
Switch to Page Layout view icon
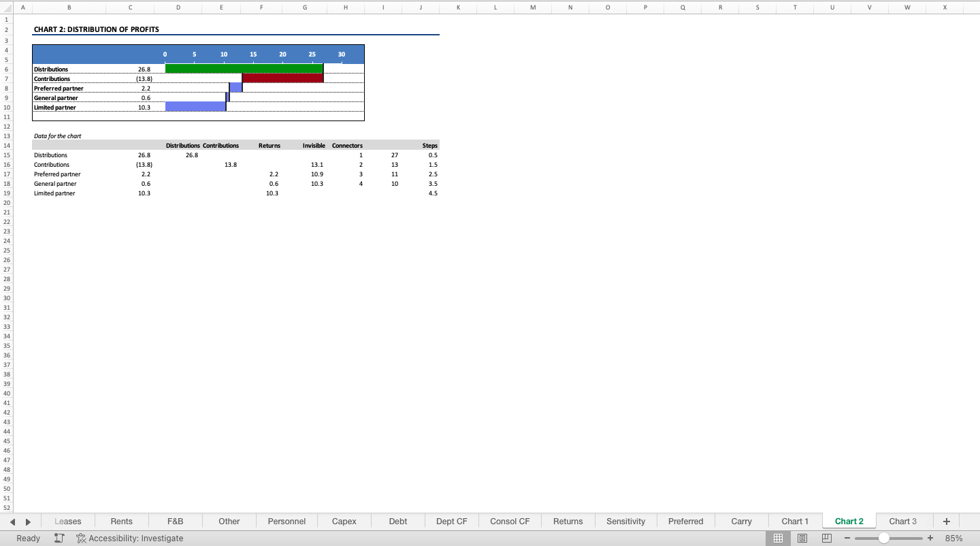coord(802,538)
